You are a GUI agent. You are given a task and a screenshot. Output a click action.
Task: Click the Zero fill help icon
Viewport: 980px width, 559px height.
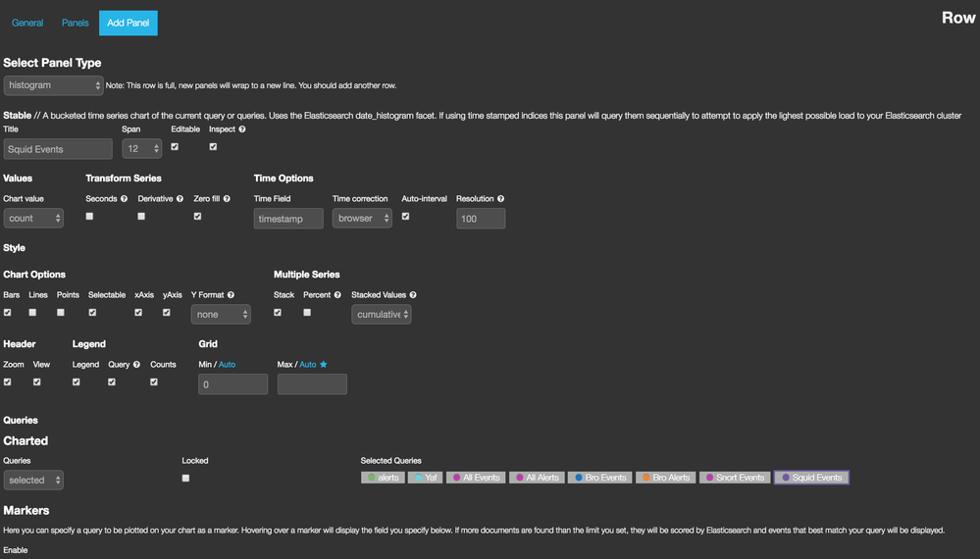tap(227, 199)
